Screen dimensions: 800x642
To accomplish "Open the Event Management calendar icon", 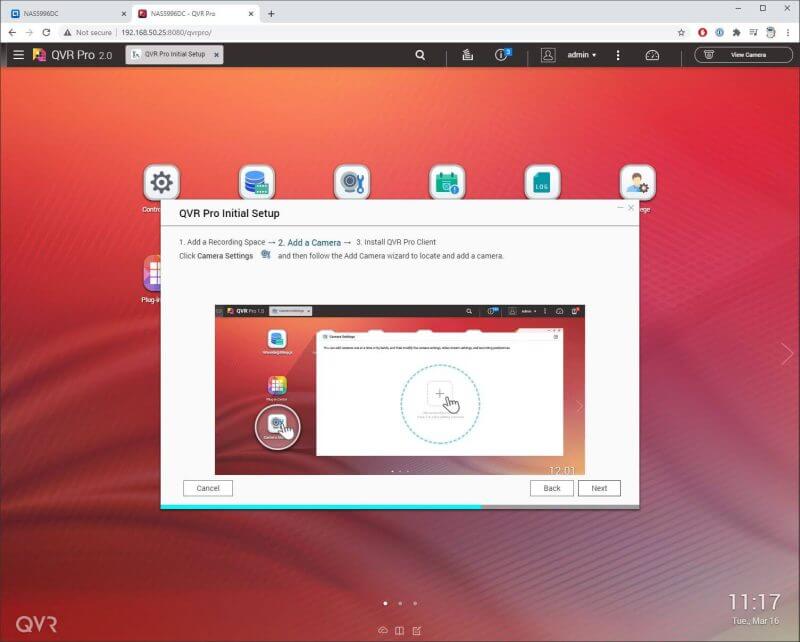I will 447,183.
